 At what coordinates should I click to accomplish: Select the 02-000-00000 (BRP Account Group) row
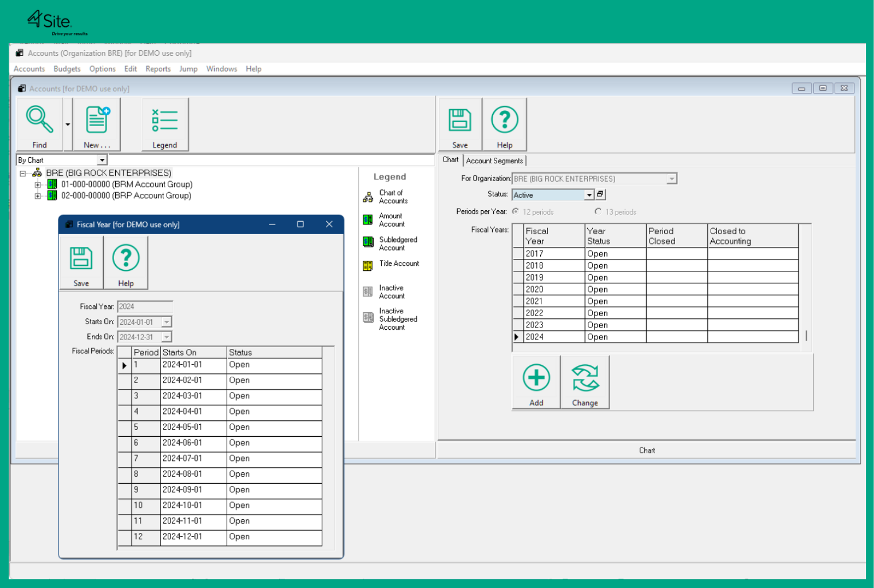click(x=126, y=195)
